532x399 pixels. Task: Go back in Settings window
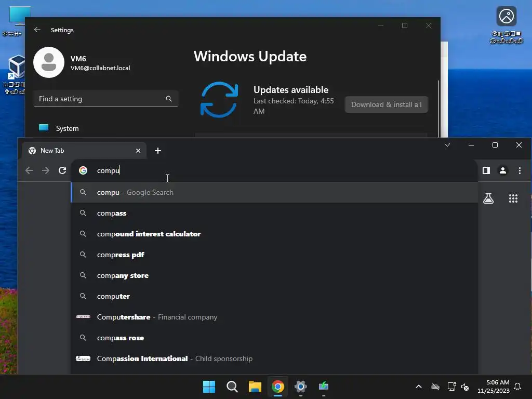37,30
